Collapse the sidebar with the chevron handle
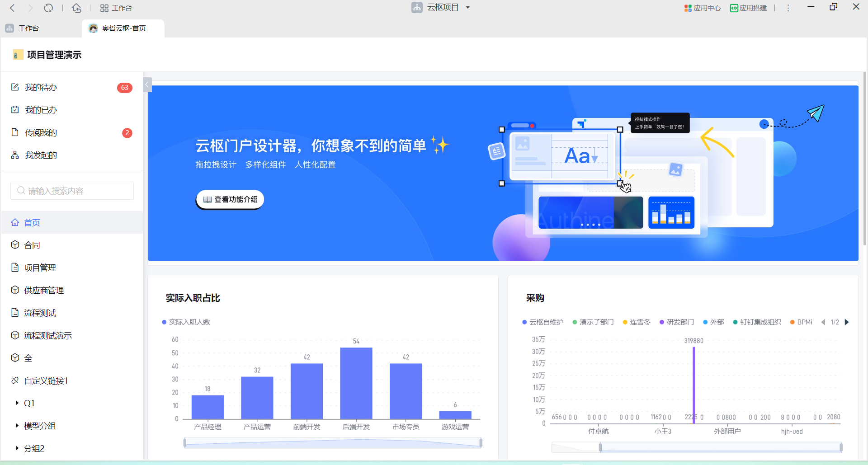The width and height of the screenshot is (868, 465). click(147, 85)
